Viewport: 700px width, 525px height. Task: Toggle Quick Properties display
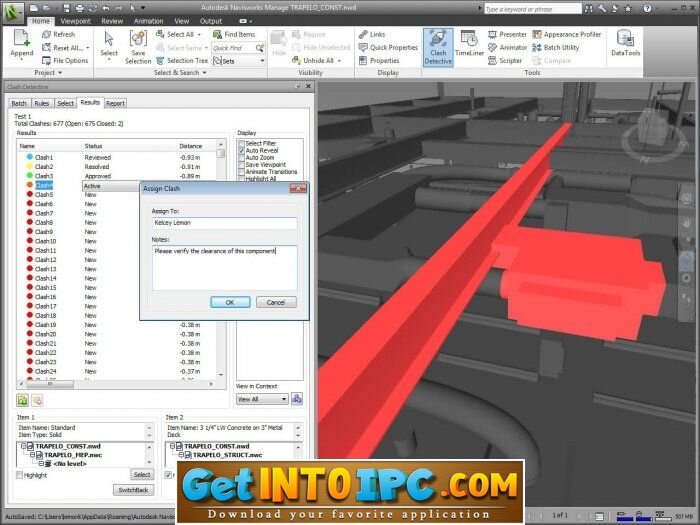click(388, 47)
